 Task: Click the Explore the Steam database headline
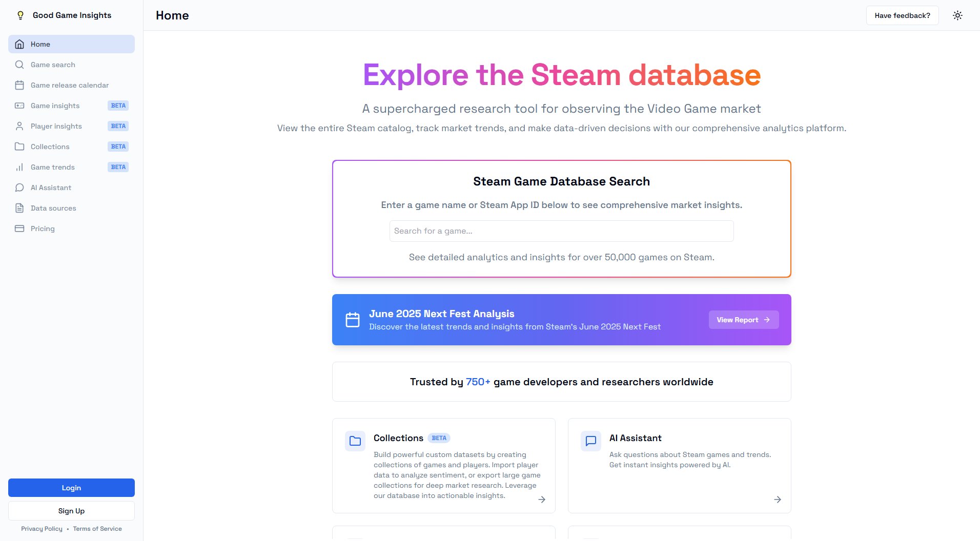[561, 75]
